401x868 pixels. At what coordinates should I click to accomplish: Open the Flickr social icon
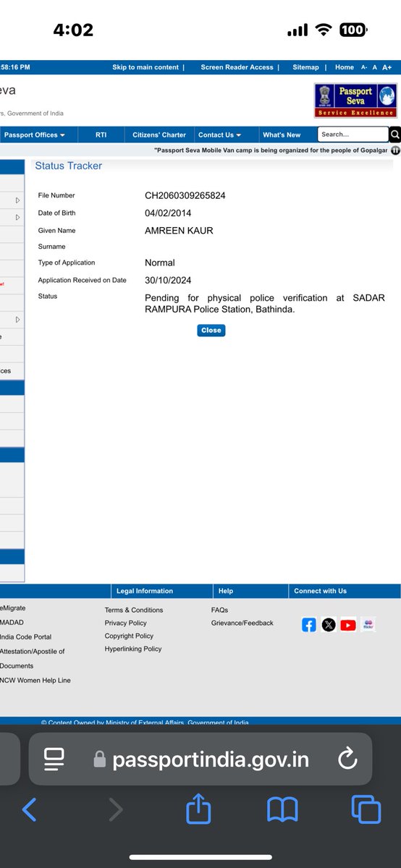click(x=368, y=625)
